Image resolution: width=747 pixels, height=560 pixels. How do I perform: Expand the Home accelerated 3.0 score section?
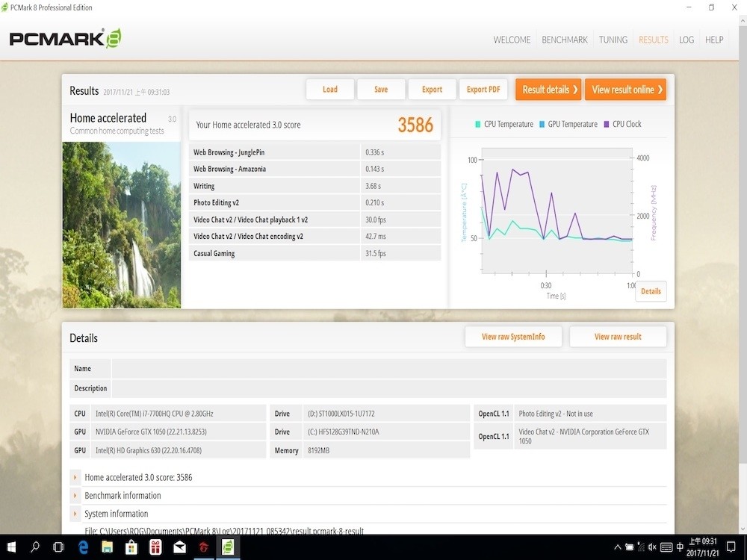[138, 477]
